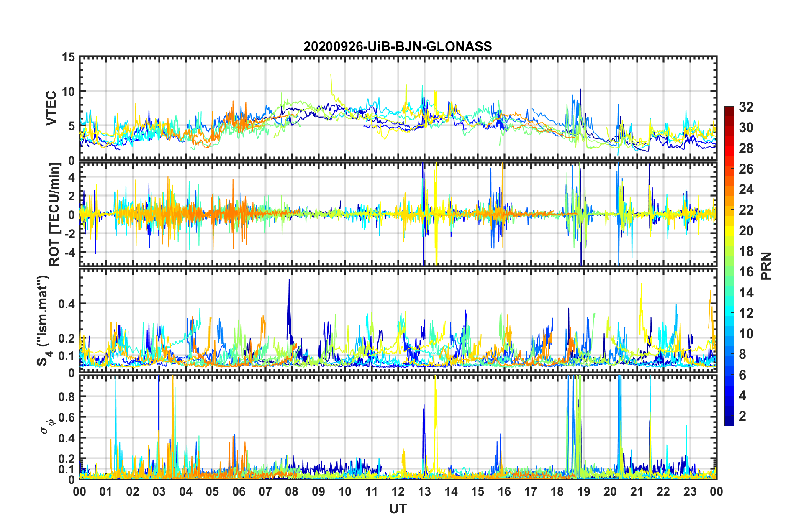Click x-axis tick label 06
The height and width of the screenshot is (532, 796).
click(239, 491)
